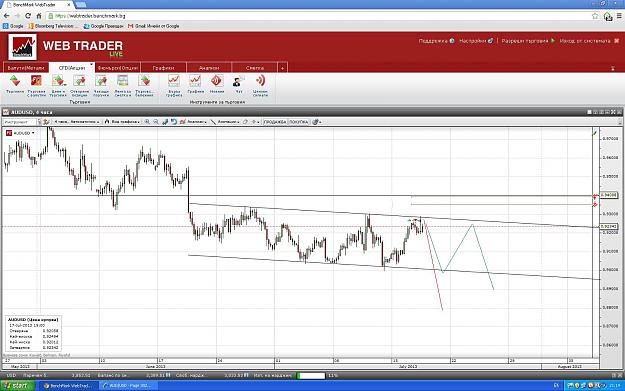This screenshot has height=391, width=625.
Task: Open the 'Ценови сигнали' price alerts icon
Action: (260, 81)
